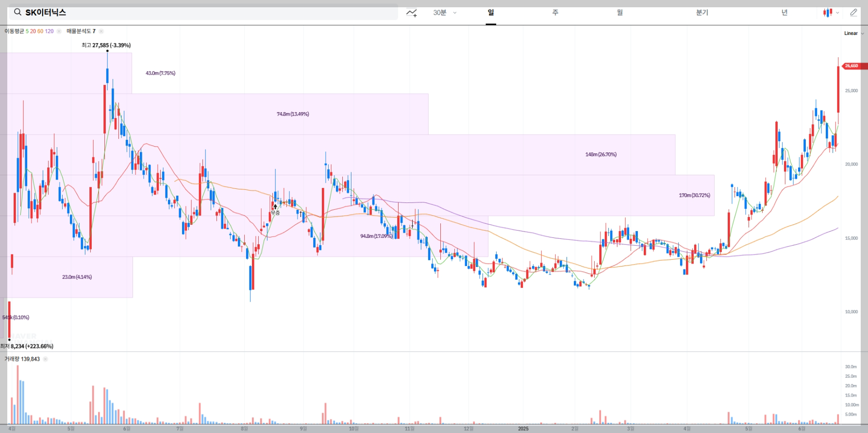Click the 거래량 139,843 volume label

tap(22, 359)
